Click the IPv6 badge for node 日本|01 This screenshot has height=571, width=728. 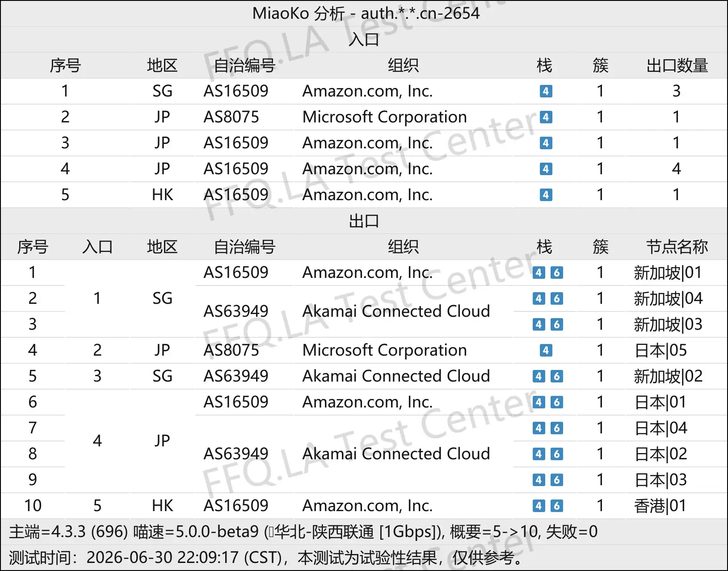click(556, 402)
